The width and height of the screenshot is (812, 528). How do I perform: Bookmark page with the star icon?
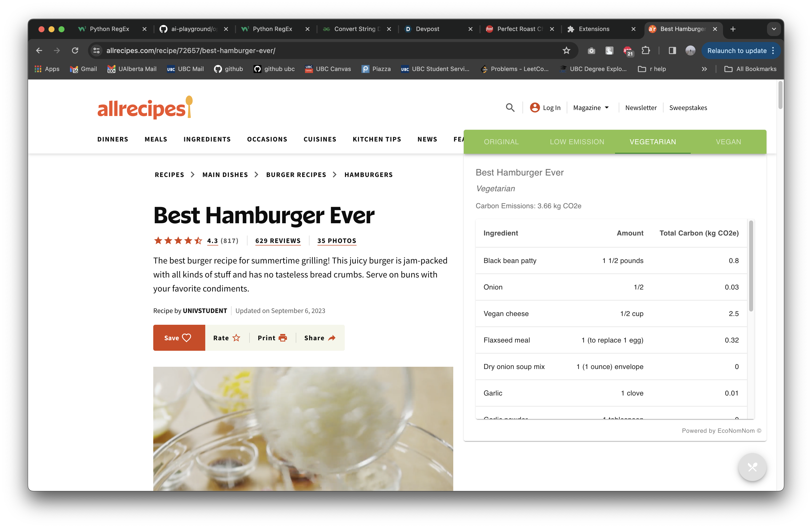click(x=566, y=50)
